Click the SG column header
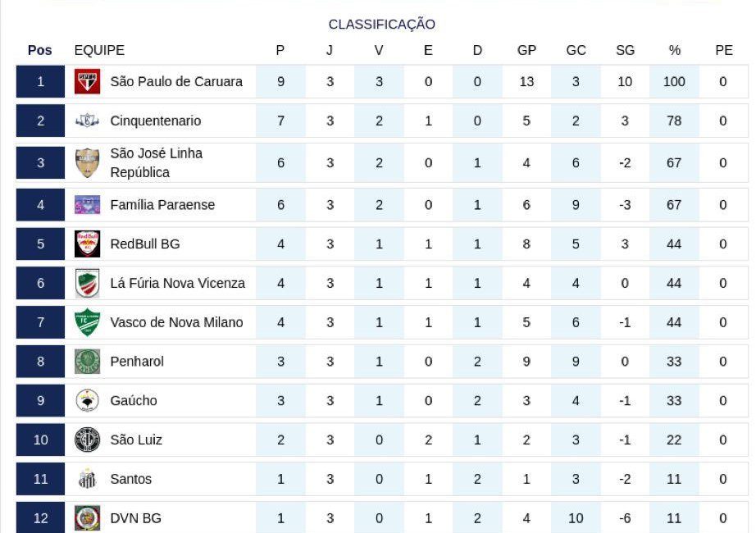 point(625,50)
